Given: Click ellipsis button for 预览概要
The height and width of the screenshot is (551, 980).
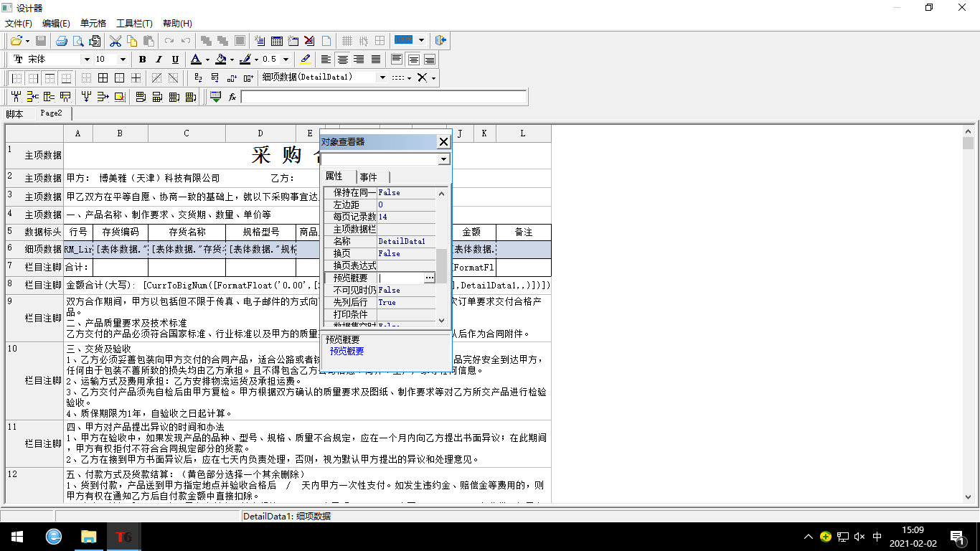Looking at the screenshot, I should (x=429, y=278).
